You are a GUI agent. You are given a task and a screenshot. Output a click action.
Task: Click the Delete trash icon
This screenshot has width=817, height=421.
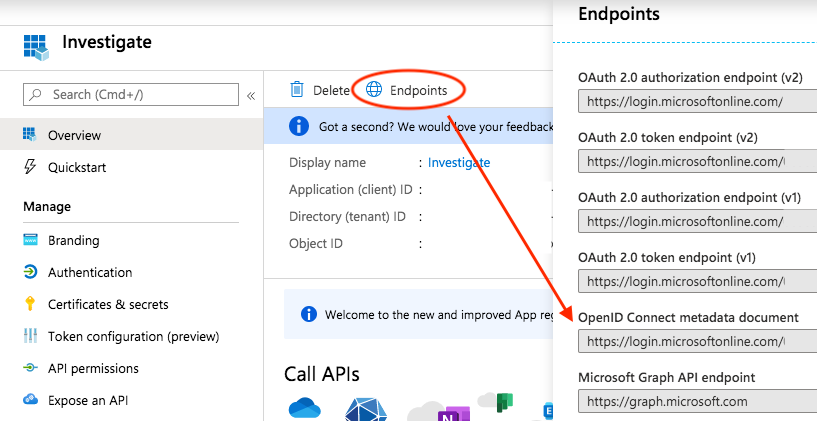[x=297, y=90]
